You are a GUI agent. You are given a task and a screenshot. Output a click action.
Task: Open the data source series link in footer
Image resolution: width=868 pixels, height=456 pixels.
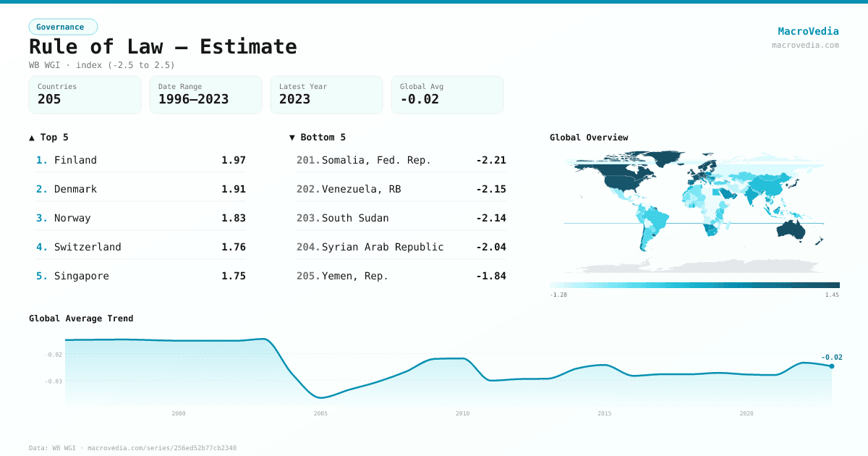click(161, 447)
